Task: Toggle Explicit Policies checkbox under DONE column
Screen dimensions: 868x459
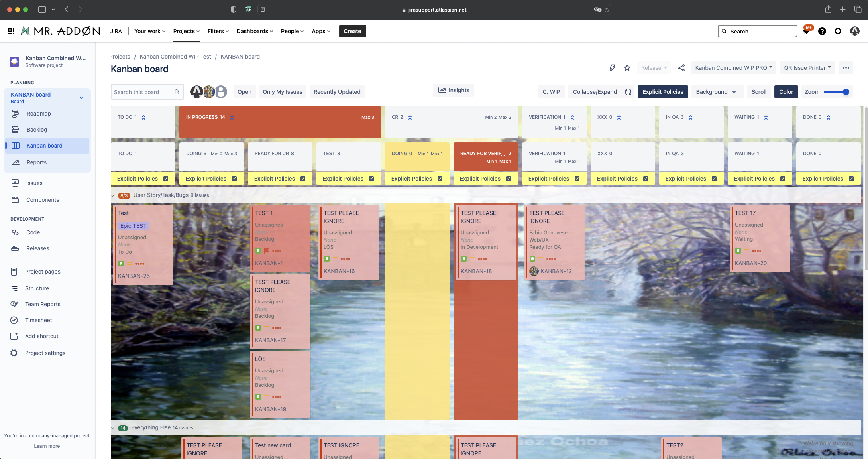Action: click(851, 179)
